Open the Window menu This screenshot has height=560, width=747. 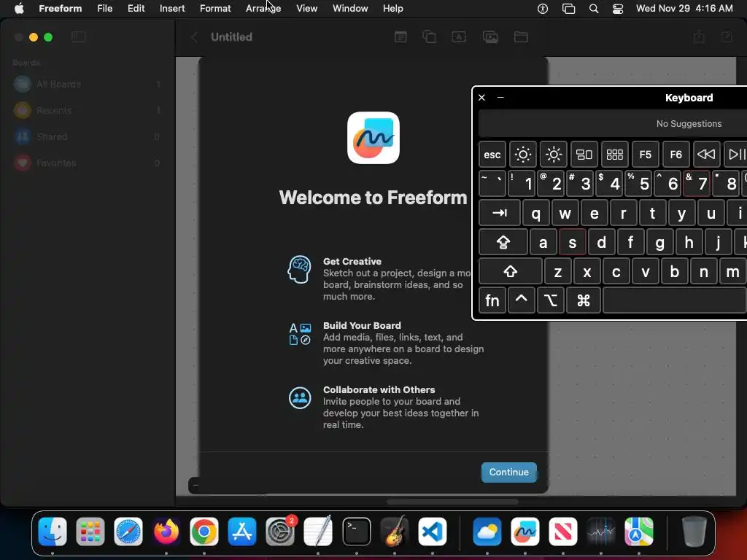tap(350, 8)
